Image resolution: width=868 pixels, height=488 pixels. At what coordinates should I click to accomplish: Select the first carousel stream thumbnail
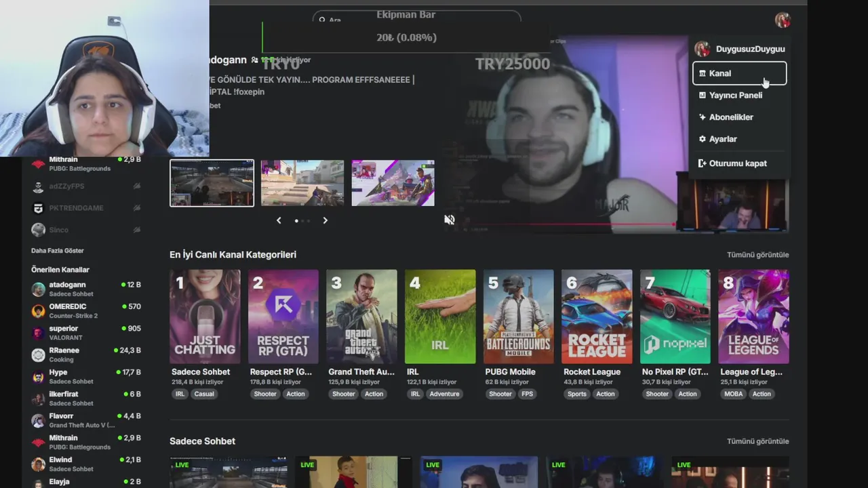coord(212,183)
